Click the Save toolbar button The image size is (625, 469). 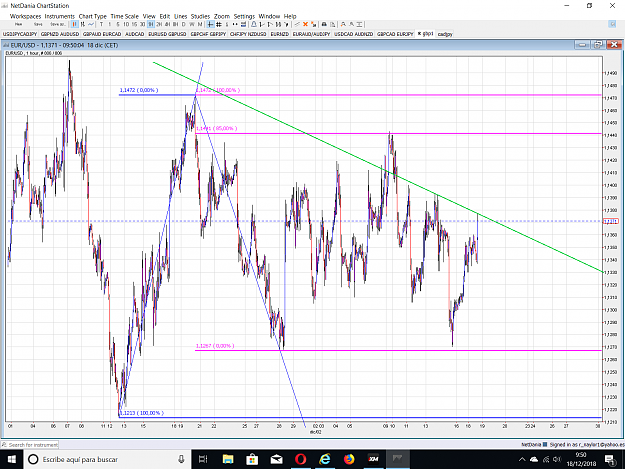click(x=38, y=24)
